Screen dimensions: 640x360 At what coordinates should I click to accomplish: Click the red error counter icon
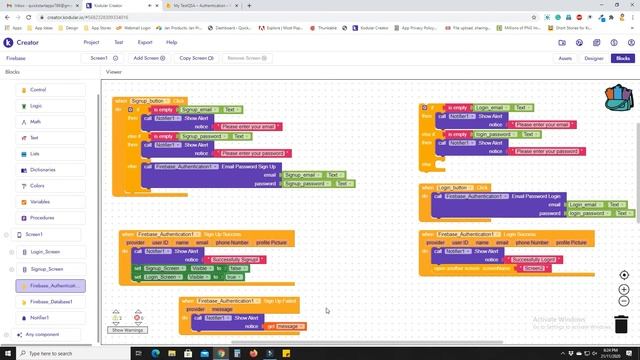pos(138,318)
